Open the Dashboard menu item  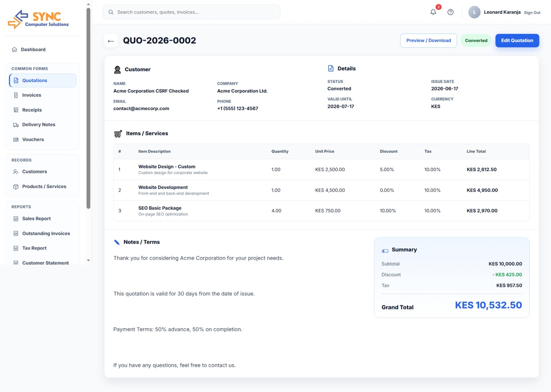click(x=42, y=50)
